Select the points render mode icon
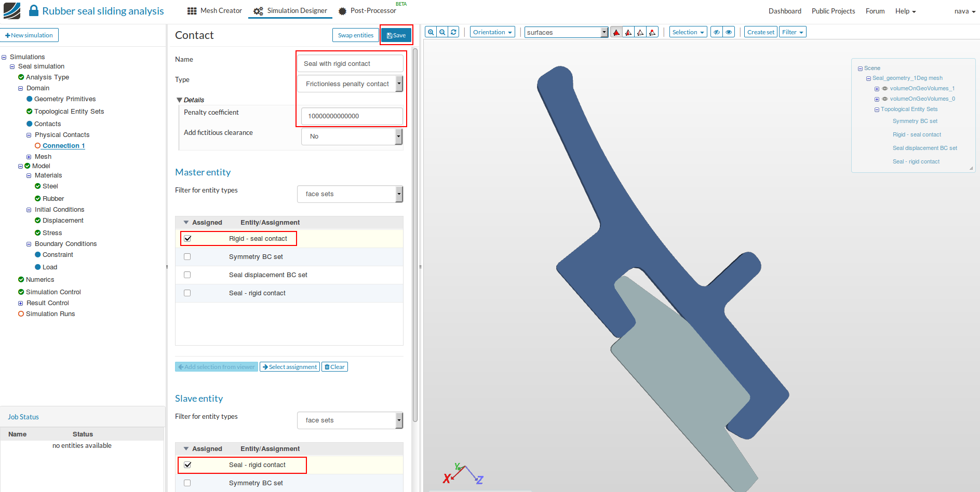This screenshot has width=980, height=492. pyautogui.click(x=652, y=32)
